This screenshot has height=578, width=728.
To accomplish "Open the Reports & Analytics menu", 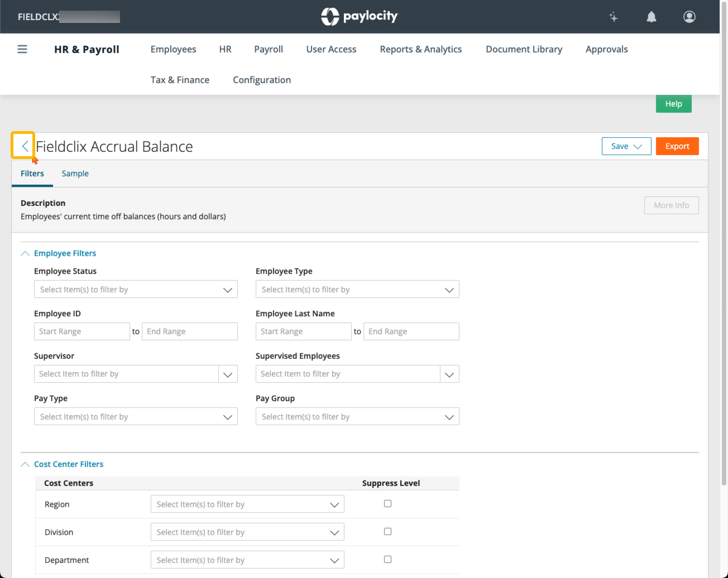I will click(421, 49).
